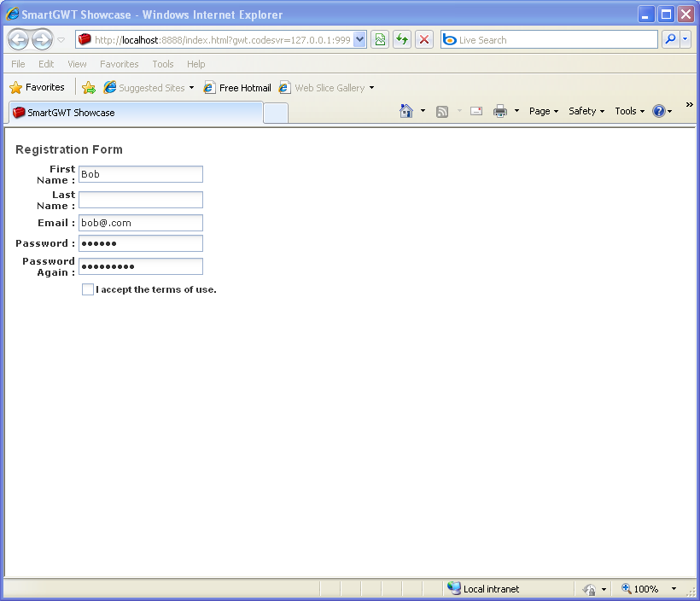Image resolution: width=700 pixels, height=601 pixels.
Task: Click the RSS feeds icon
Action: [x=442, y=111]
